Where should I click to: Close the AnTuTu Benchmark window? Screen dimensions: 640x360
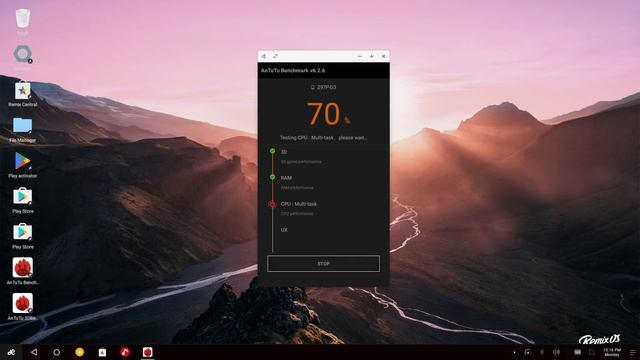(x=384, y=56)
